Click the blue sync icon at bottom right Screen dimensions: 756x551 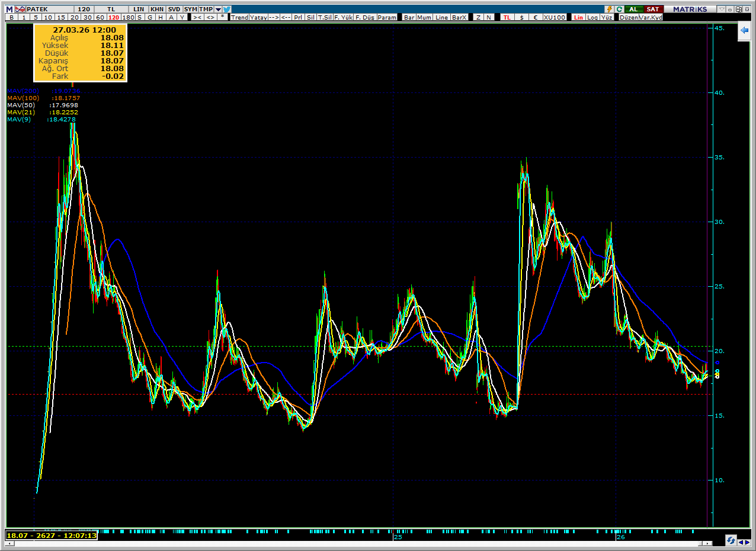731,540
